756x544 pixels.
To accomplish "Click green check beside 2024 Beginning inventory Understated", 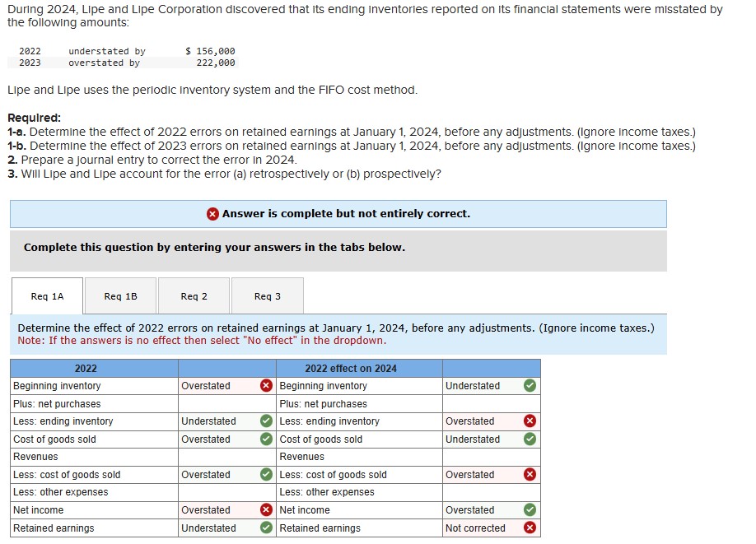I will click(530, 385).
